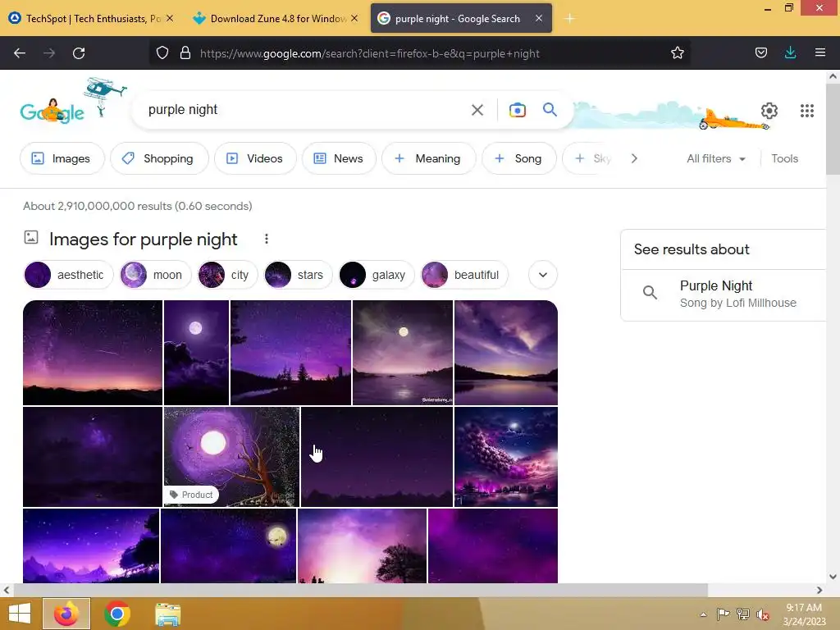Select the moon image chip
The height and width of the screenshot is (630, 840).
[155, 275]
